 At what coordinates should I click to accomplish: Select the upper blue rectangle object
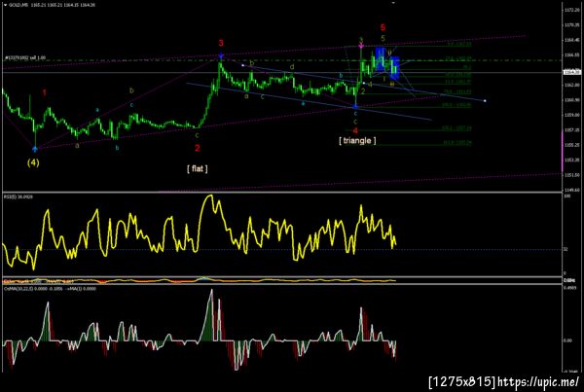381,58
